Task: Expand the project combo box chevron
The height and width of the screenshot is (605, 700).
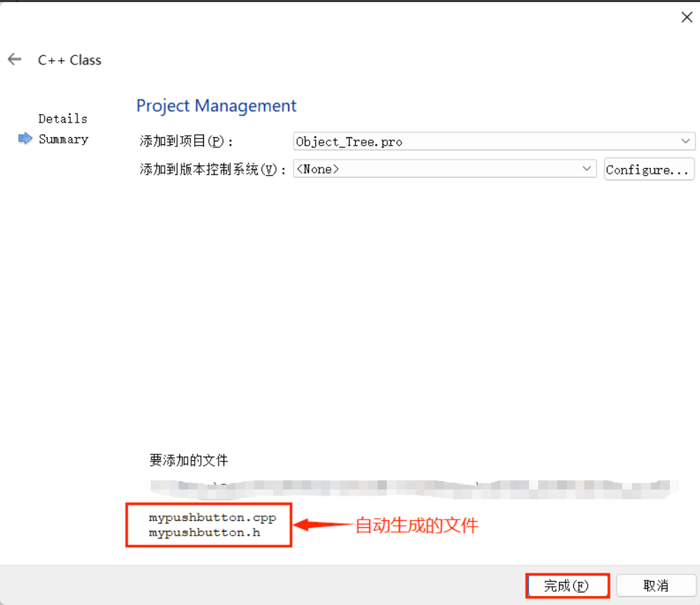Action: coord(685,141)
